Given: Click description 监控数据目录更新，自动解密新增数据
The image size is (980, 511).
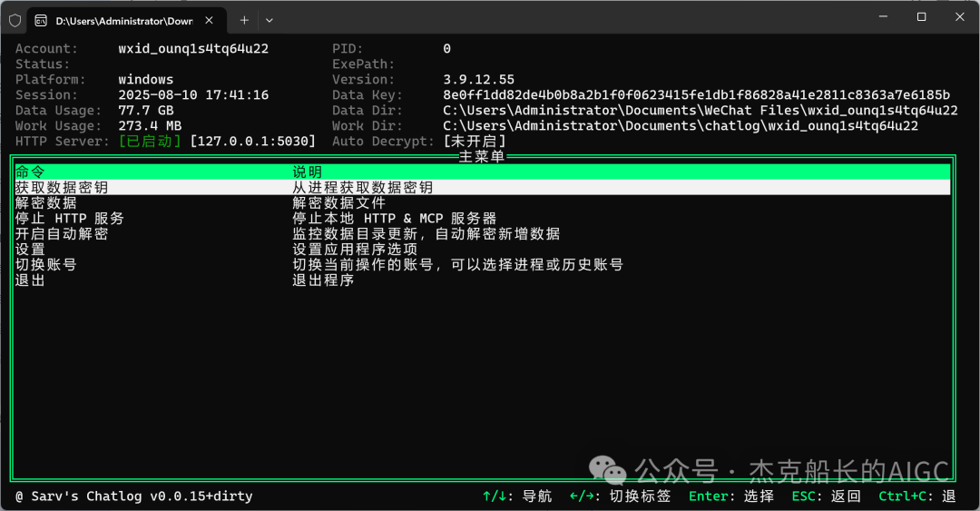Looking at the screenshot, I should tap(426, 234).
